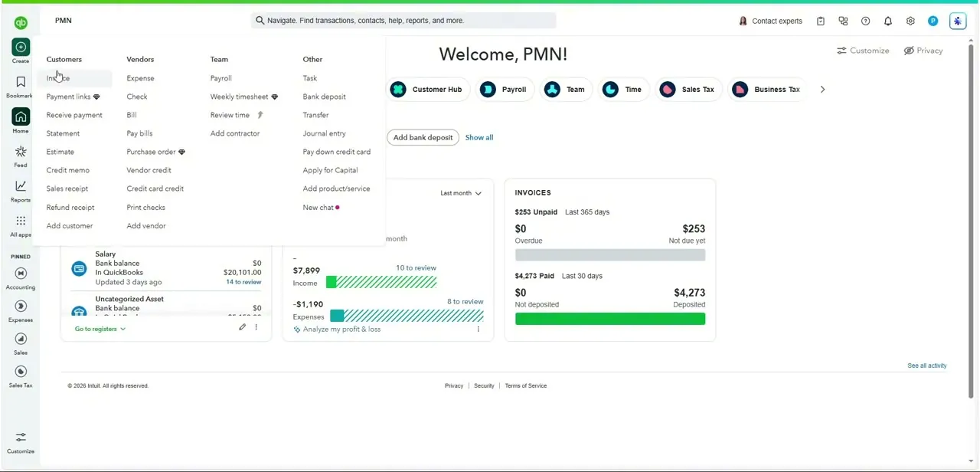This screenshot has width=980, height=472.
Task: Click the Customize dashboard button
Action: [863, 51]
